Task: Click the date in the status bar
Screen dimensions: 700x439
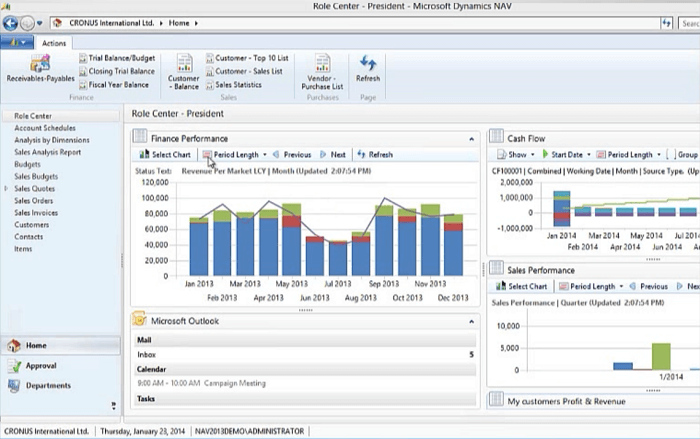Action: pos(142,431)
